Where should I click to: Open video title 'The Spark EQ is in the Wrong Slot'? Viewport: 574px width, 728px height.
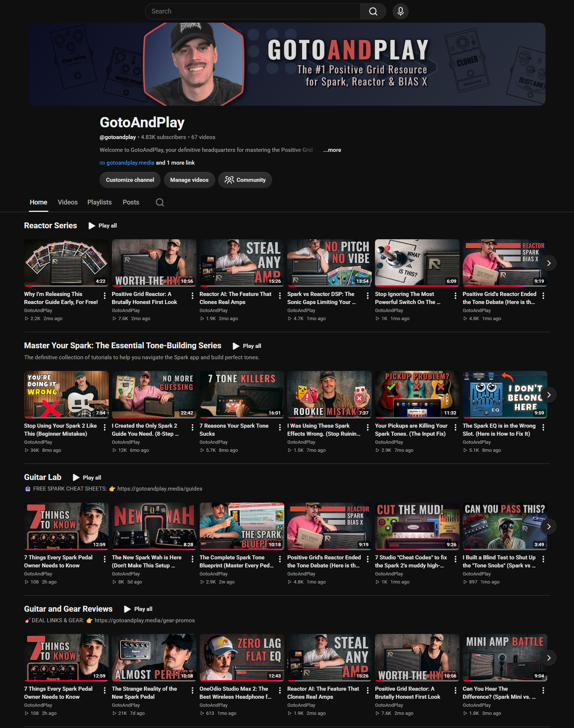tap(499, 430)
